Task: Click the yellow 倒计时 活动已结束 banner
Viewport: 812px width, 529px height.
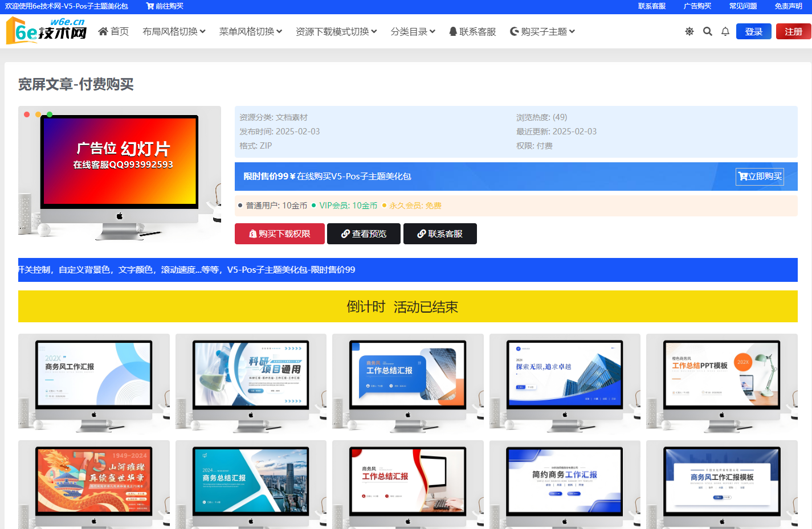Action: tap(407, 306)
